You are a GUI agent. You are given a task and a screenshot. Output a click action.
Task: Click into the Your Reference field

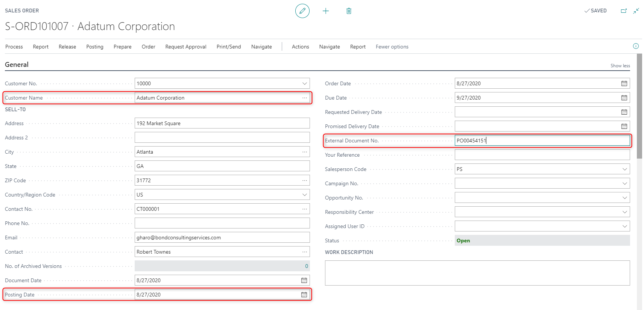(x=542, y=155)
